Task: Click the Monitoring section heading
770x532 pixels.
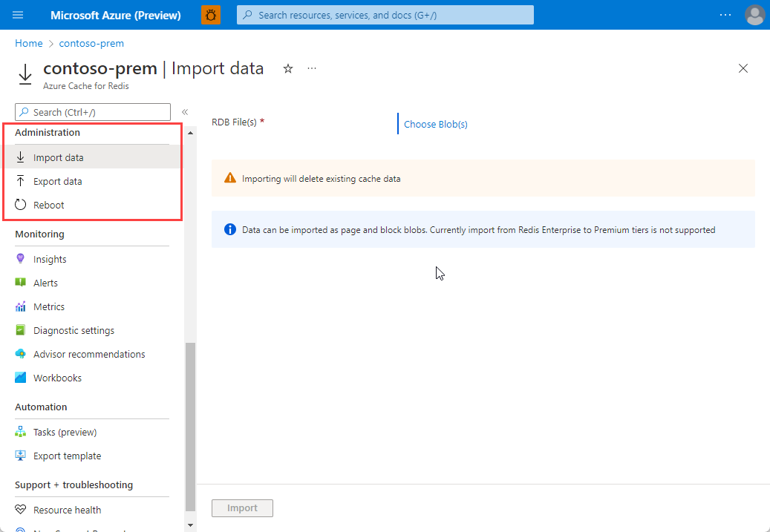Action: pos(39,234)
